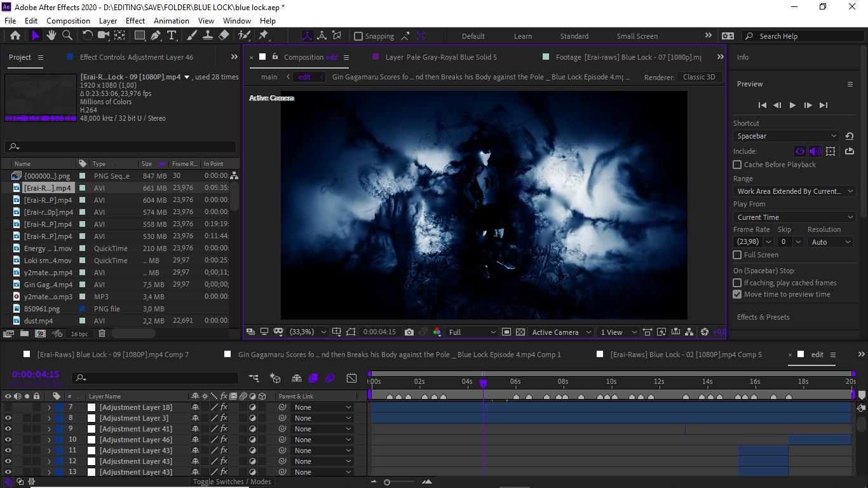868x488 pixels.
Task: Select the Pan Behind anchor point tool
Action: (x=119, y=36)
